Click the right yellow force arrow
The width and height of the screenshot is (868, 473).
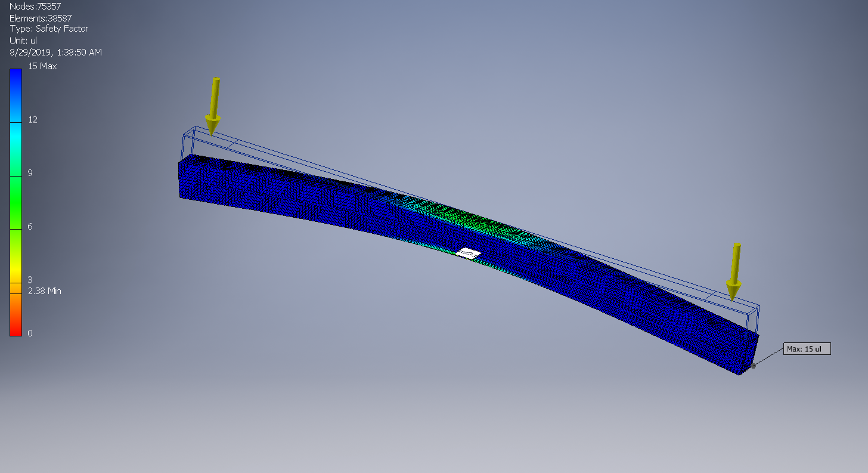(734, 271)
